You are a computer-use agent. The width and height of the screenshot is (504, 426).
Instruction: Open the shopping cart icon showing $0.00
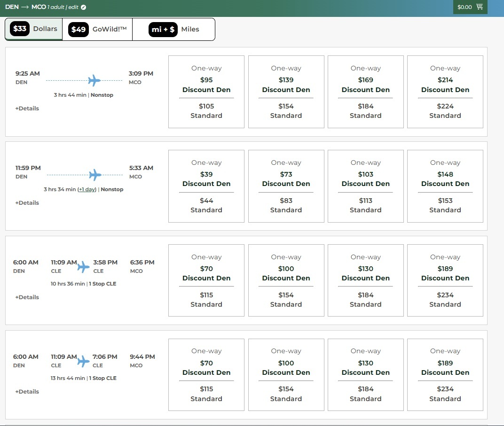point(479,7)
